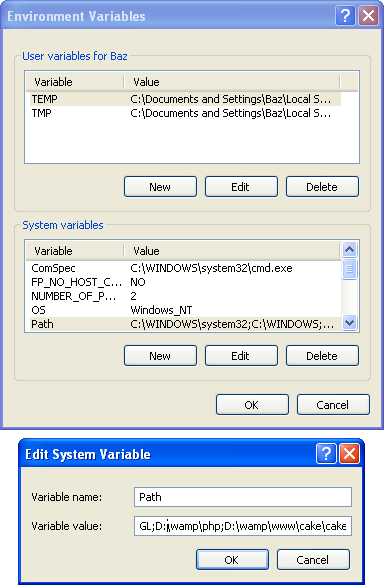Click New under User variables for Baz

[160, 187]
